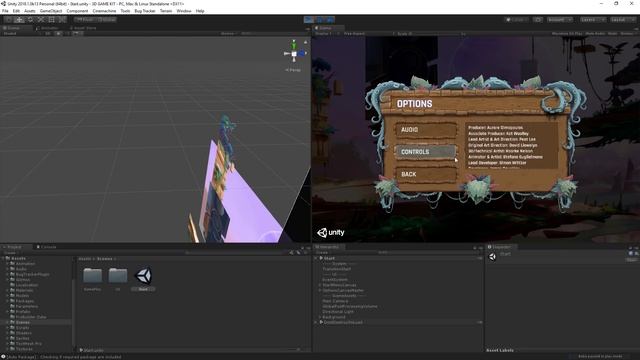
Task: Click the Pause button
Action: [x=320, y=20]
